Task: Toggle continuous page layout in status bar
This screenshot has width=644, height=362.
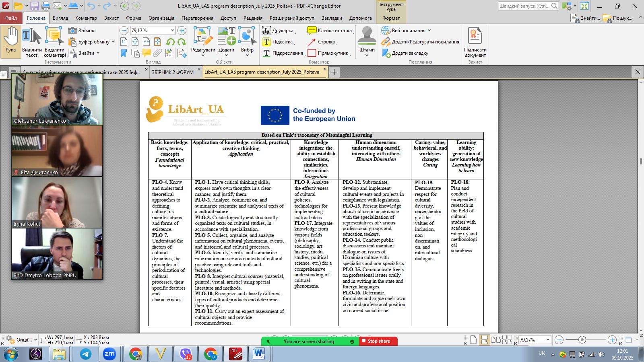Action: click(485, 340)
